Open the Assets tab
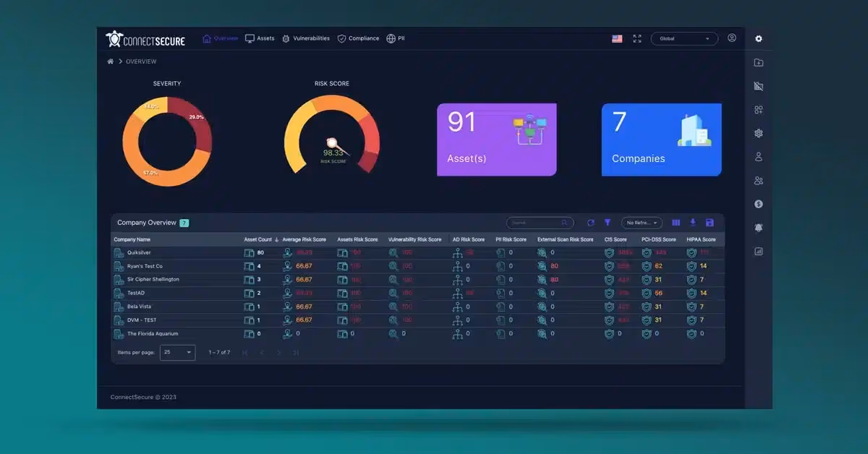This screenshot has height=454, width=868. click(260, 38)
